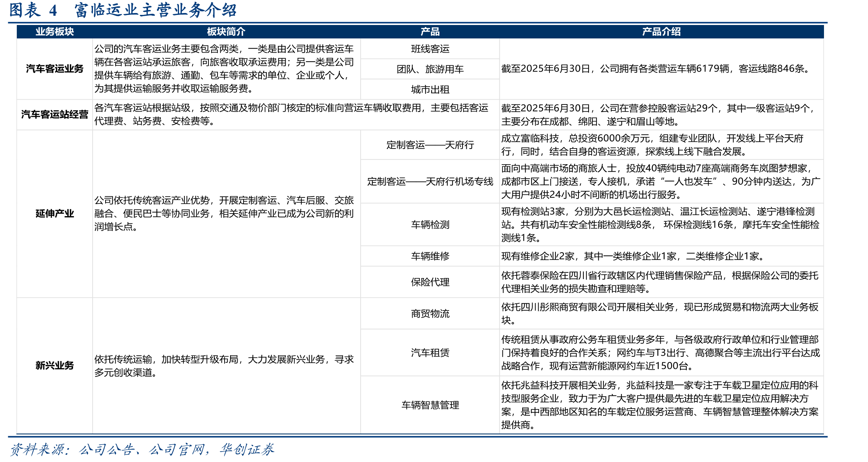868x462 pixels.
Task: Click the description about 兆益科技
Action: [x=660, y=405]
